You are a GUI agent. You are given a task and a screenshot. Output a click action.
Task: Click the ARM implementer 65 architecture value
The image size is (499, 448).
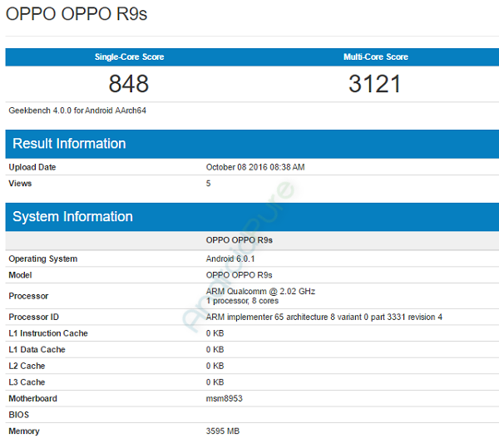(324, 317)
